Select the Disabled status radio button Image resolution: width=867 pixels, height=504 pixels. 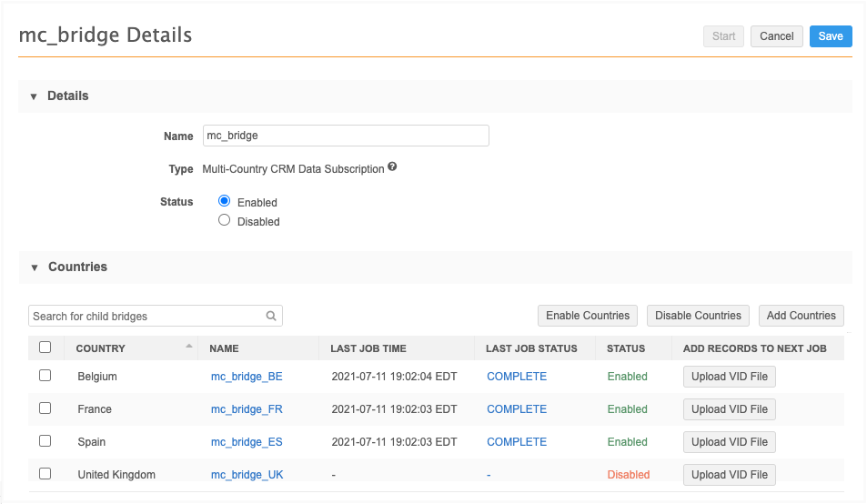coord(225,220)
